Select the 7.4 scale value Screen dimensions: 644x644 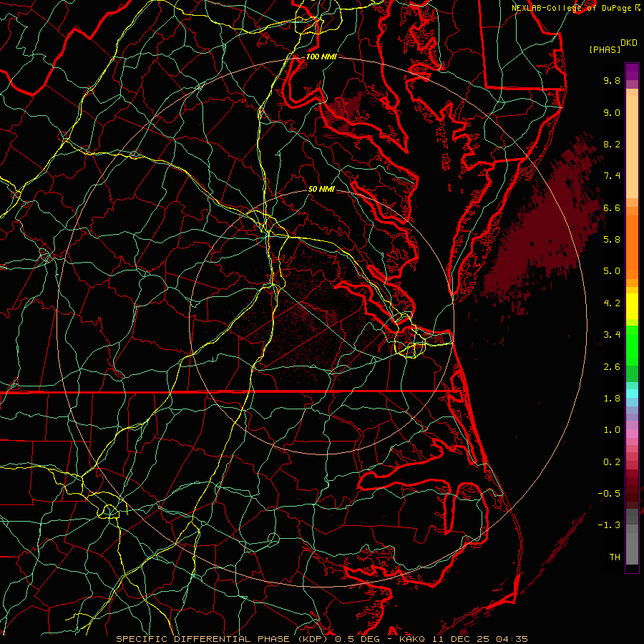click(x=612, y=176)
